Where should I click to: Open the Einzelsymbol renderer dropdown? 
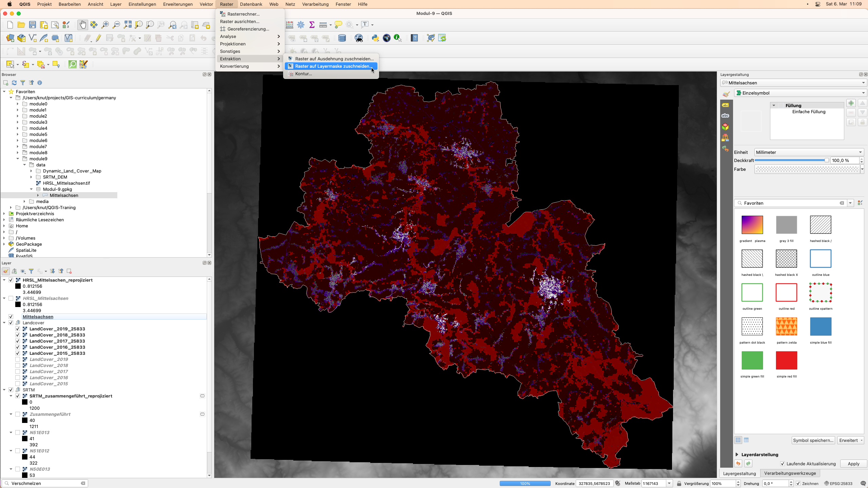pos(801,93)
